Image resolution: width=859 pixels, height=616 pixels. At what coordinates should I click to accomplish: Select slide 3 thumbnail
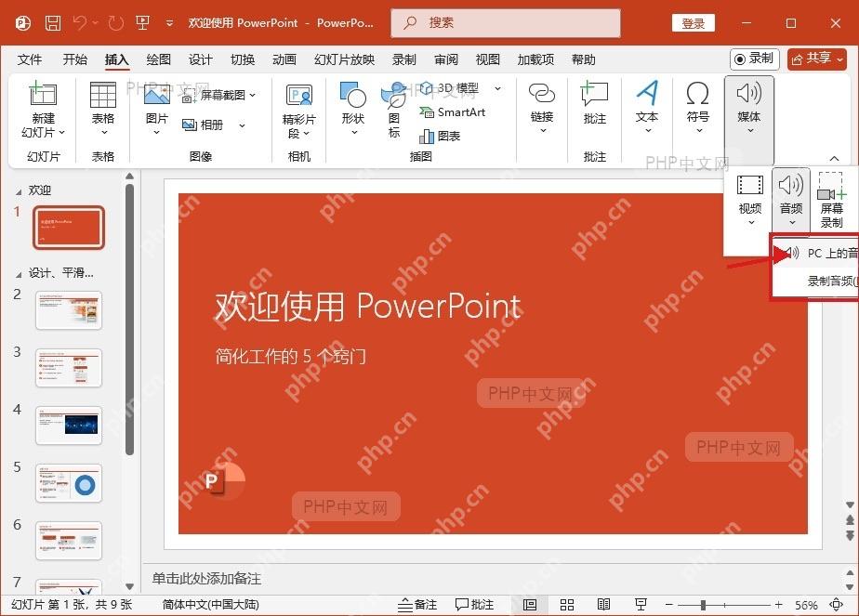tap(69, 368)
